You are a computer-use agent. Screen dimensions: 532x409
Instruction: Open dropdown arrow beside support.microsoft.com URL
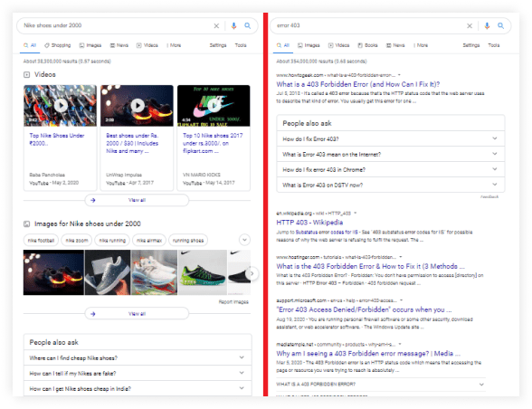401,300
